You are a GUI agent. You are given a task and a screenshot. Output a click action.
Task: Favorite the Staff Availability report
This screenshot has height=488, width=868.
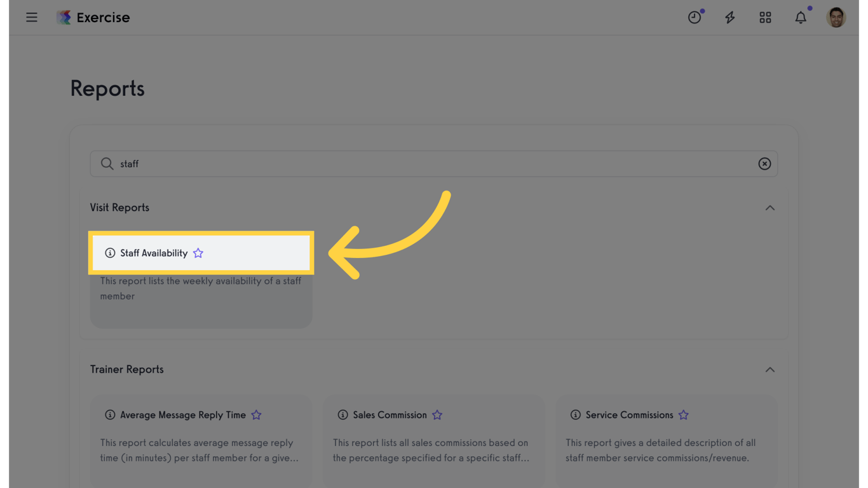(x=198, y=253)
